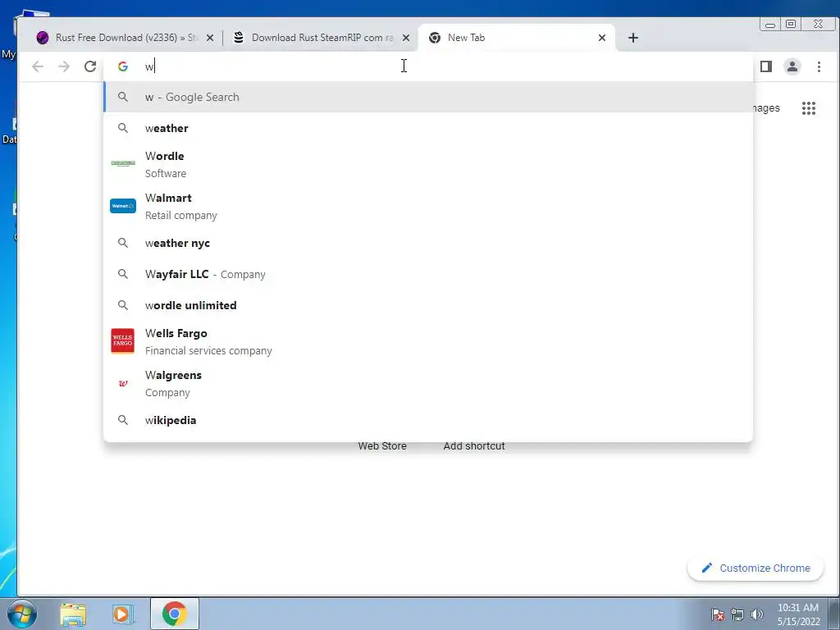This screenshot has width=840, height=630.
Task: Click the Walmart logo thumbnail
Action: [x=123, y=206]
